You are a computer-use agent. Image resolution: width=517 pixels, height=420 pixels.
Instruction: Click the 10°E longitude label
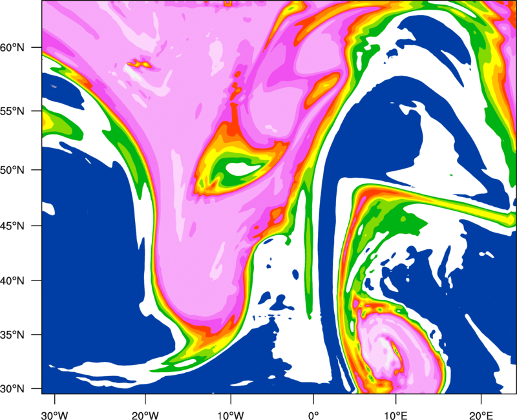[x=396, y=415]
